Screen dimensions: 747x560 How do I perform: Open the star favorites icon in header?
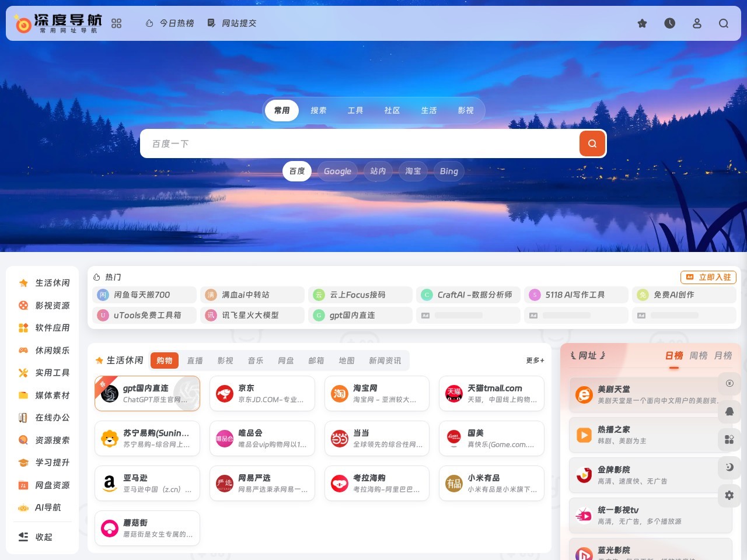[642, 23]
